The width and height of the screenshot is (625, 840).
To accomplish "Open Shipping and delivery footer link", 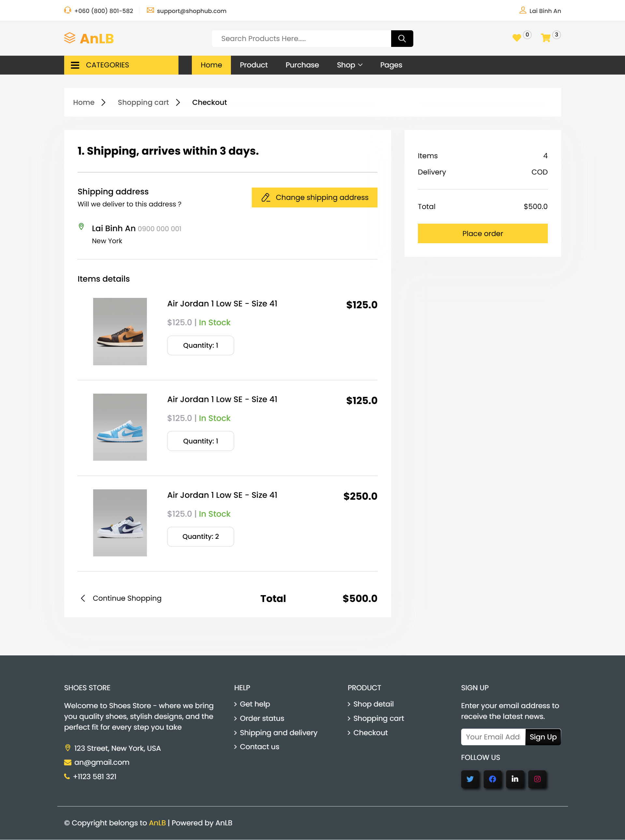I will [x=278, y=733].
